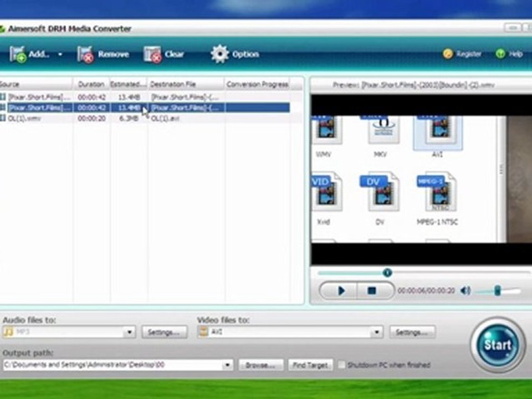Click the Browse button
The width and height of the screenshot is (532, 399).
260,365
